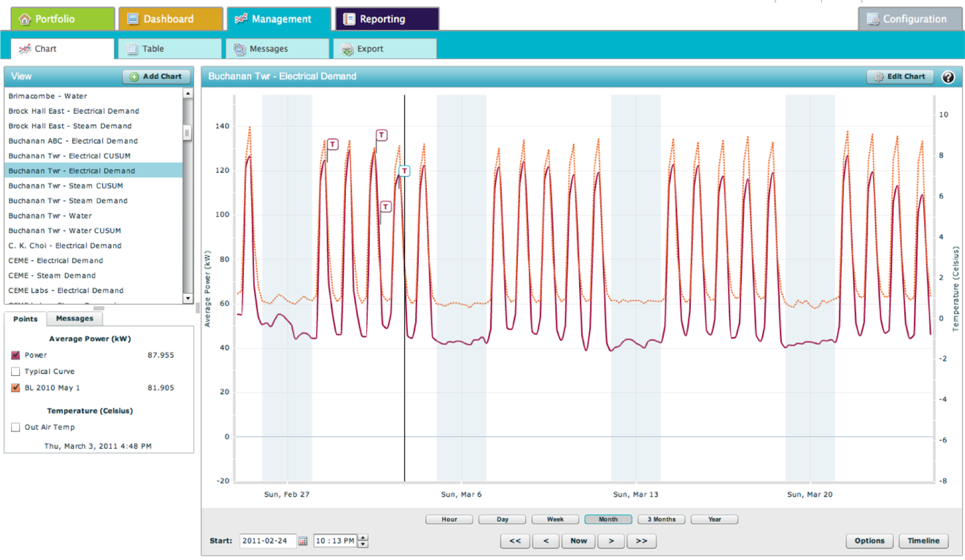Enable the Typical Curve checkbox
The height and width of the screenshot is (560, 965).
(15, 372)
